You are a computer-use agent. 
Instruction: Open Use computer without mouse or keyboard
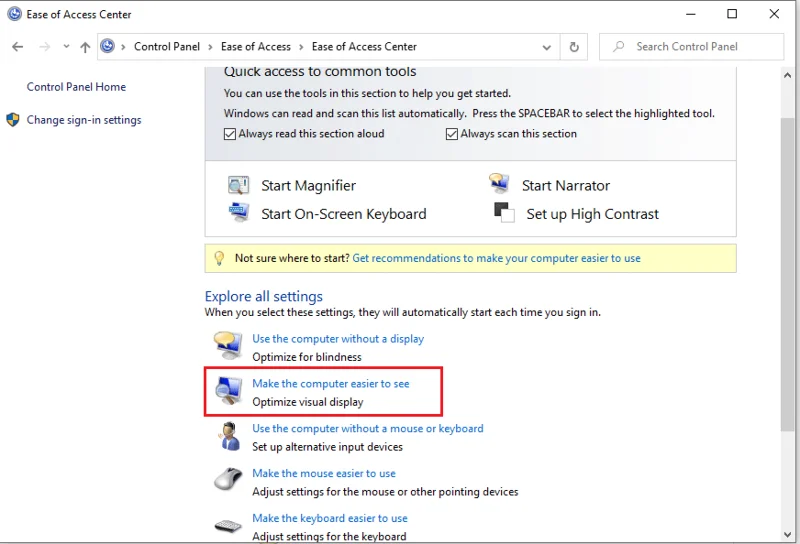tap(367, 429)
